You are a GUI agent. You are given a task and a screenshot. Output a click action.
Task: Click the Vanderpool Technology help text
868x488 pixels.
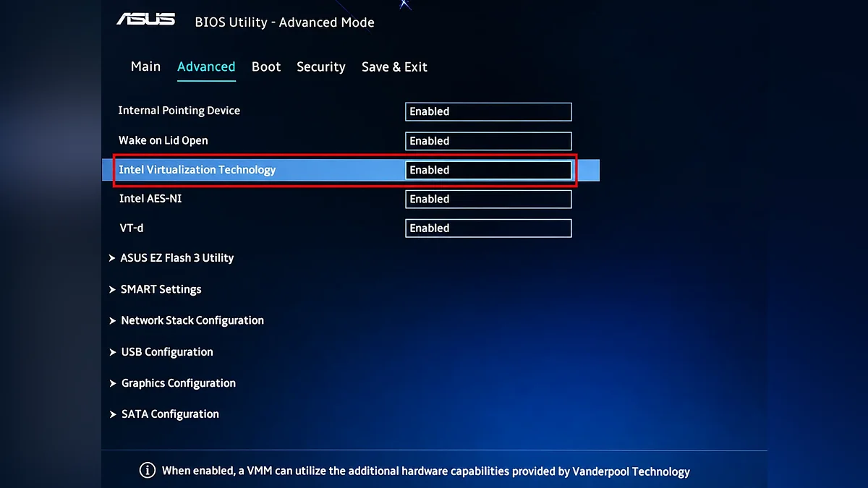[x=425, y=471]
